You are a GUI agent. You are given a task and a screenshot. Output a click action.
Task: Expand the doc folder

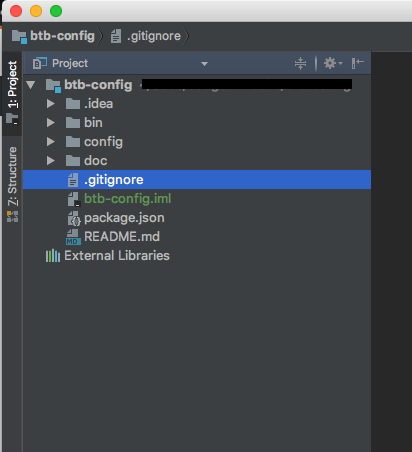51,161
